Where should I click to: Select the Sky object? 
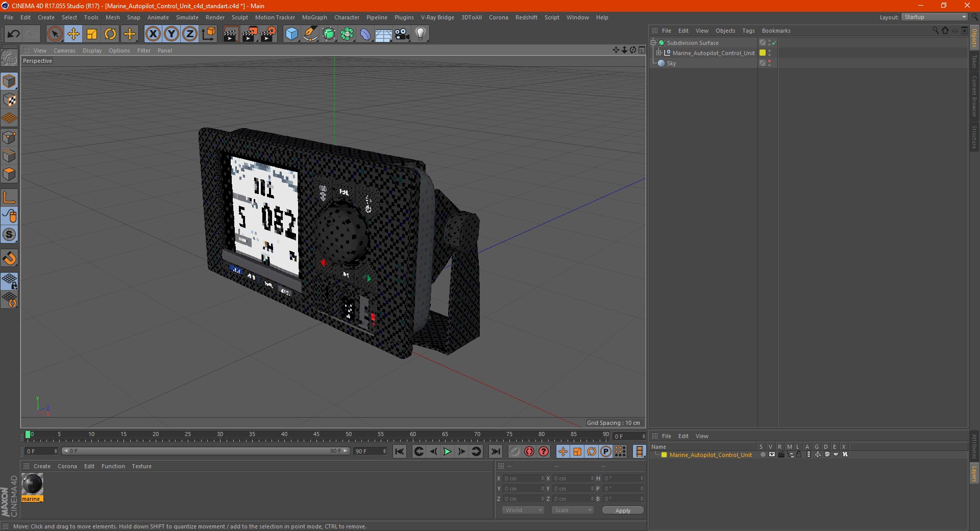click(671, 63)
